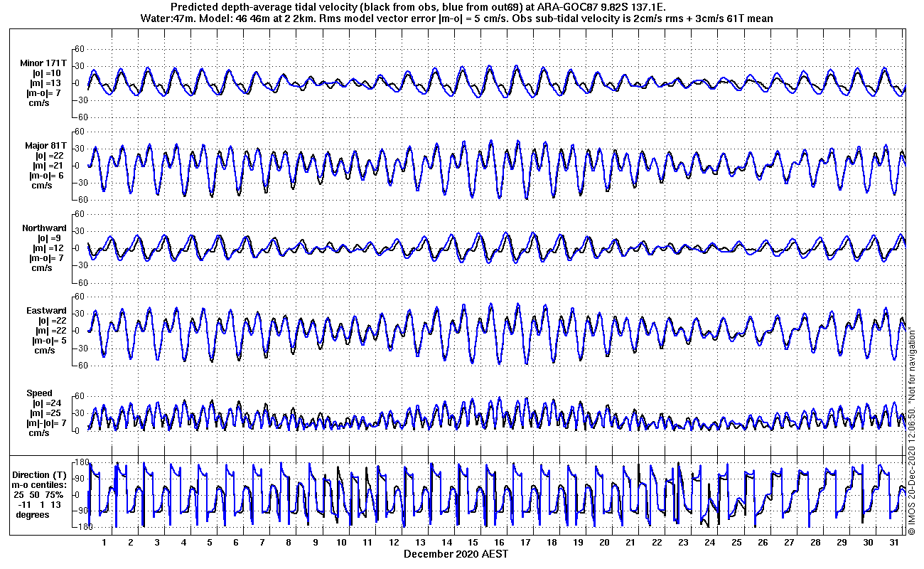Click day 18 on the date axis

click(552, 542)
